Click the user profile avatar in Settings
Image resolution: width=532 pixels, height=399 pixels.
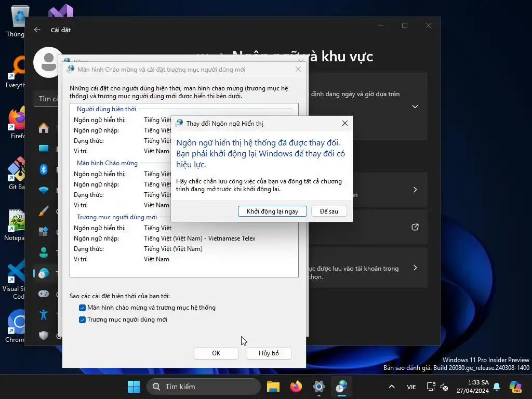coord(48,62)
